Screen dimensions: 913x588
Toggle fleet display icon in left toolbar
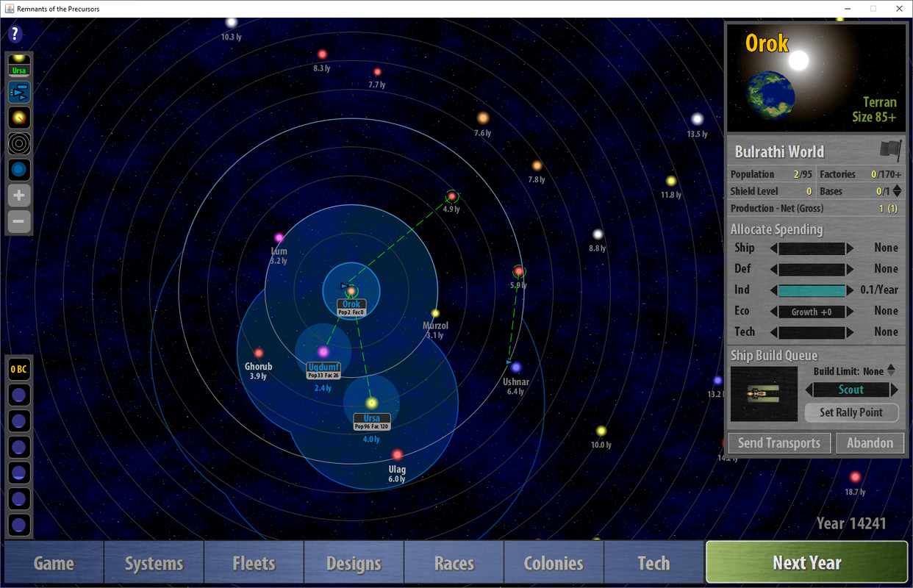click(x=19, y=92)
